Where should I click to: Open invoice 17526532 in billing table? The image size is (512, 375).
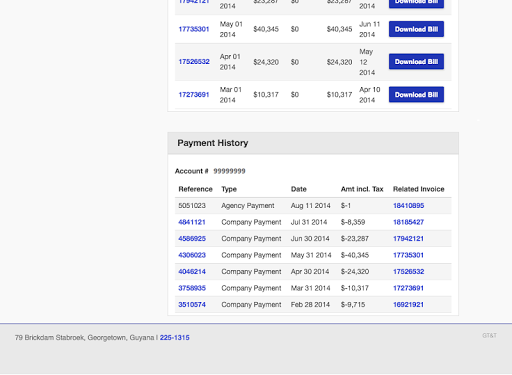tap(194, 62)
